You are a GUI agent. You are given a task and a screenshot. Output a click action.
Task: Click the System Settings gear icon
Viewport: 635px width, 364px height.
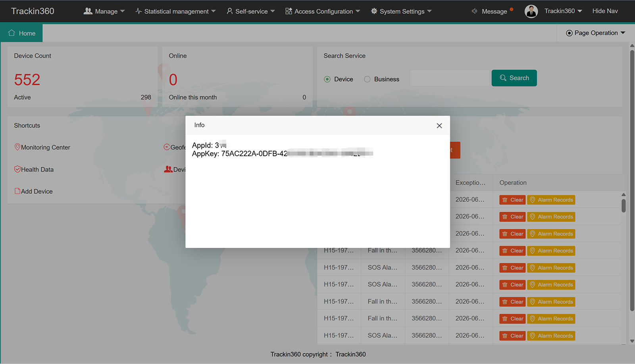point(374,11)
